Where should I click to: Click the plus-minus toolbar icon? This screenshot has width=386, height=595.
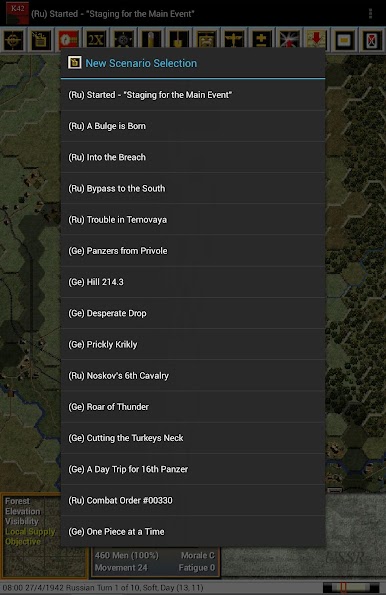[261, 40]
